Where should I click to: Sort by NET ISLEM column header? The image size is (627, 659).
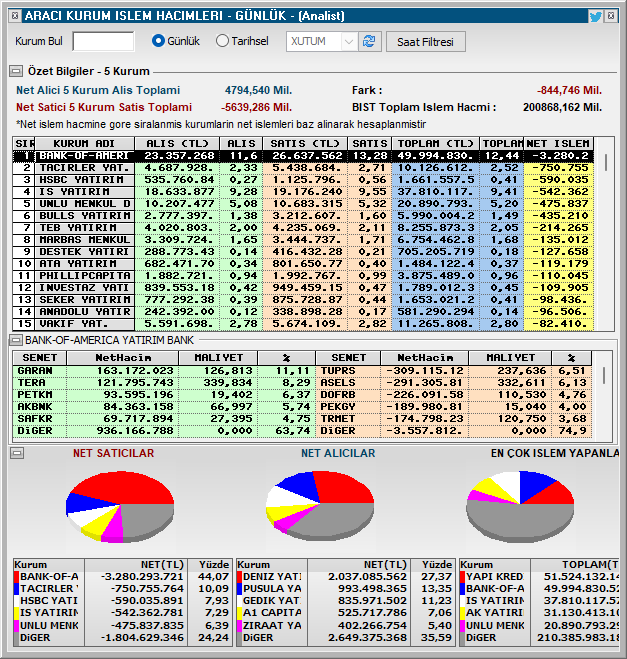pyautogui.click(x=558, y=144)
